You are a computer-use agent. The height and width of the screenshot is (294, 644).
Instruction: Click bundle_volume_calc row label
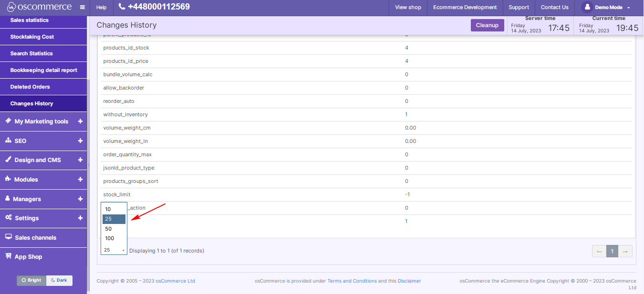(x=128, y=74)
